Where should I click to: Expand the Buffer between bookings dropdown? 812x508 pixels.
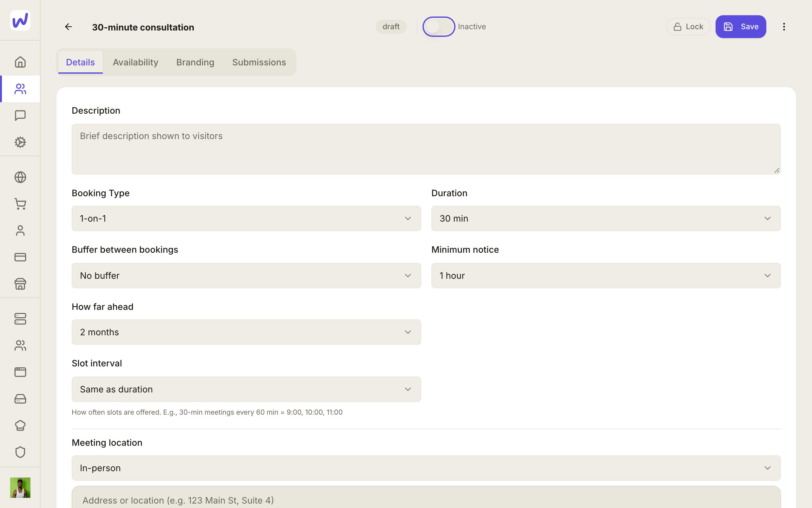(x=246, y=276)
